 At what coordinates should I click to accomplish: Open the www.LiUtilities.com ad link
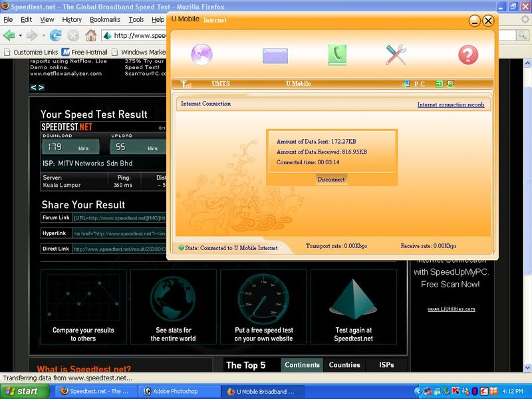coord(452,309)
